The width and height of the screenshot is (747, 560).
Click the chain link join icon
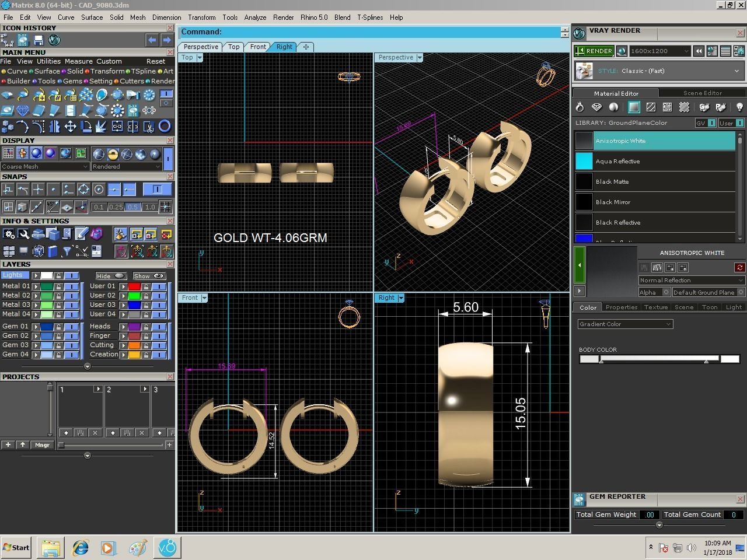117,126
